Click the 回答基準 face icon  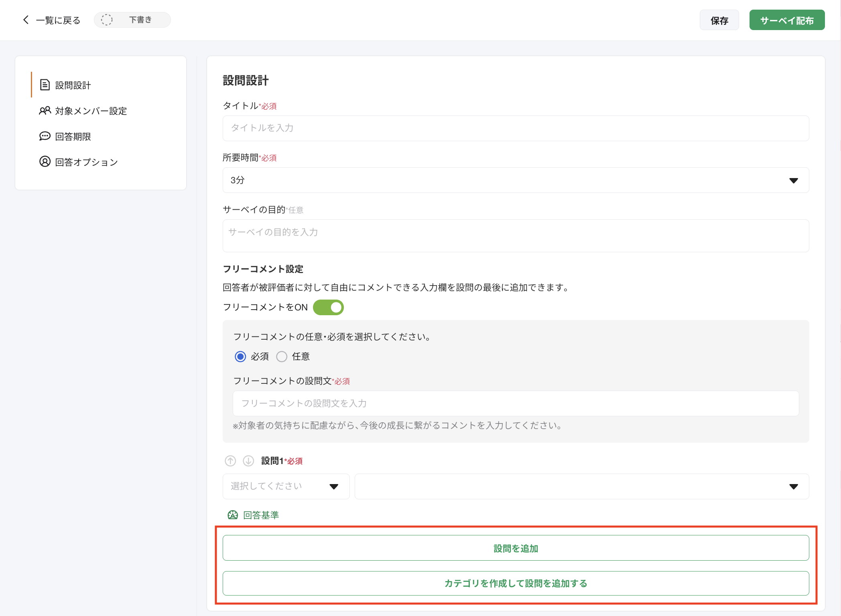[x=233, y=515]
